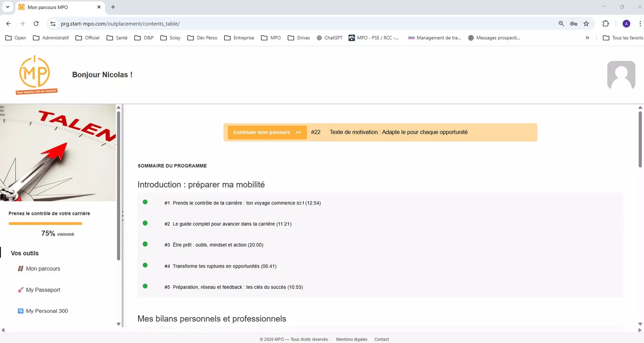Open the Mentions légales link
The image size is (644, 343).
pyautogui.click(x=351, y=339)
